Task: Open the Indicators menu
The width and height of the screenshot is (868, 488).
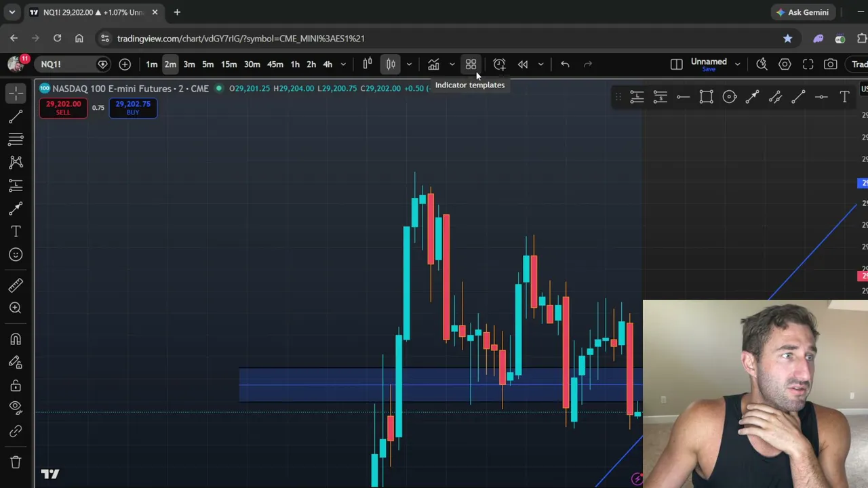Action: tap(433, 64)
